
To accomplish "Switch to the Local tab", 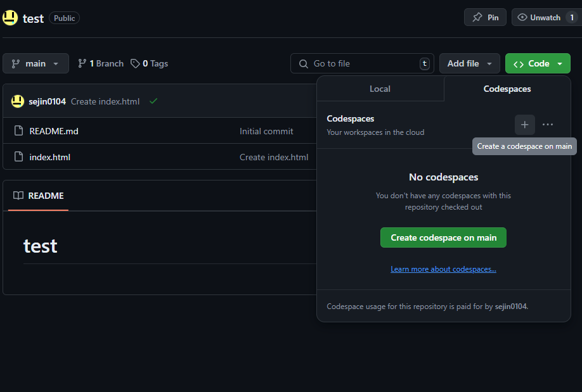I will pyautogui.click(x=380, y=89).
